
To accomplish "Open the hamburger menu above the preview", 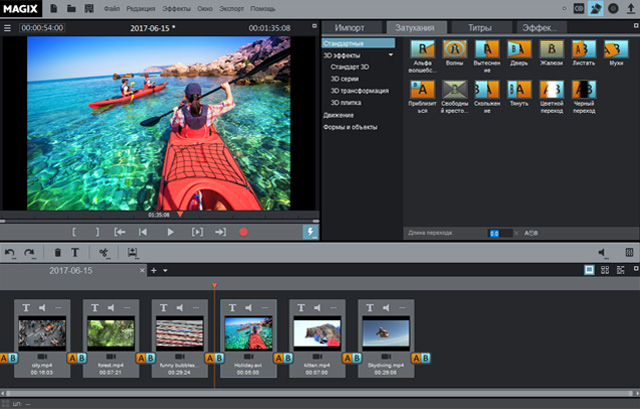I will tap(7, 28).
